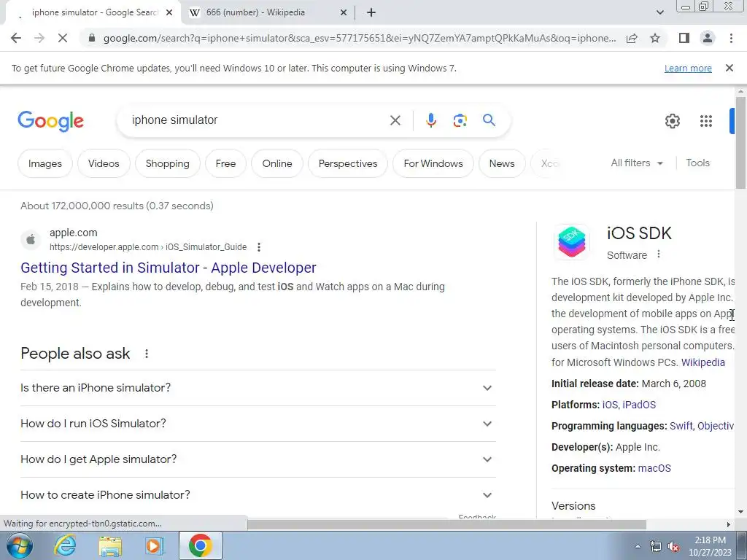Click the Apple favicon on result
This screenshot has height=560, width=747.
coord(31,239)
